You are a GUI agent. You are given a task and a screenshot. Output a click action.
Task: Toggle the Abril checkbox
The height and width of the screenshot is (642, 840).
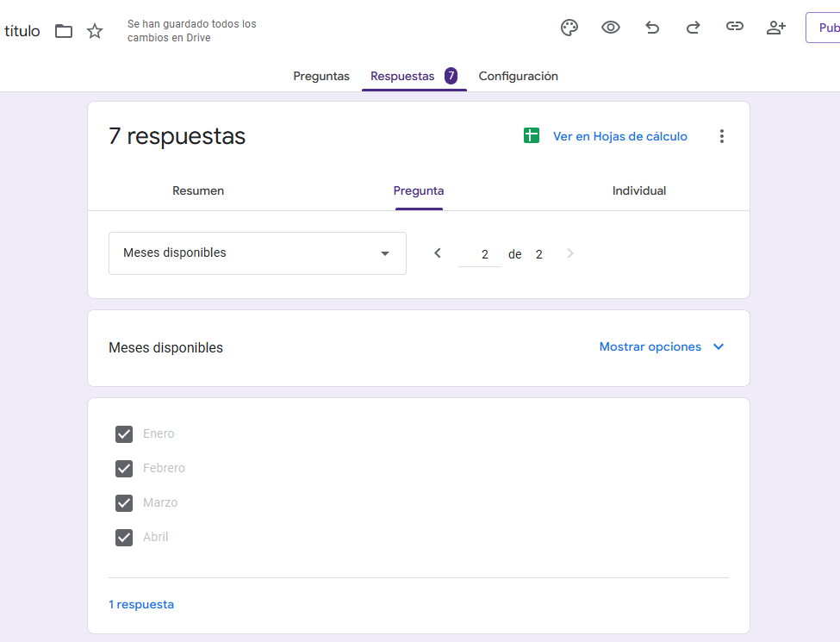point(124,537)
